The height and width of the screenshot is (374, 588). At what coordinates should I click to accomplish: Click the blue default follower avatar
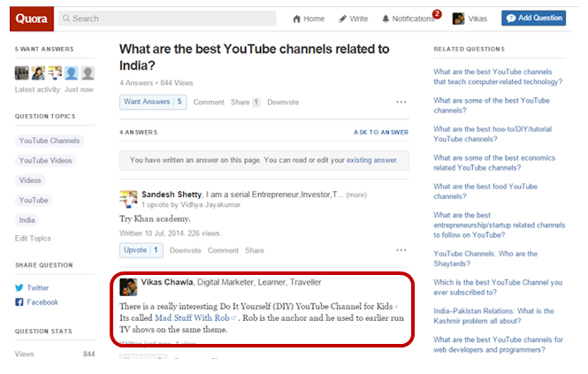tap(72, 73)
